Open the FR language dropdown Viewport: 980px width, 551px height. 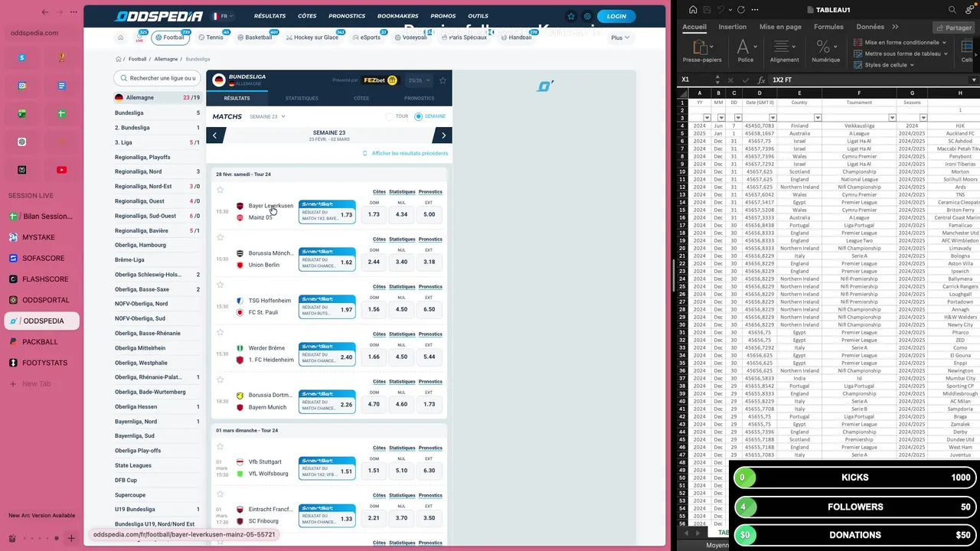point(224,16)
